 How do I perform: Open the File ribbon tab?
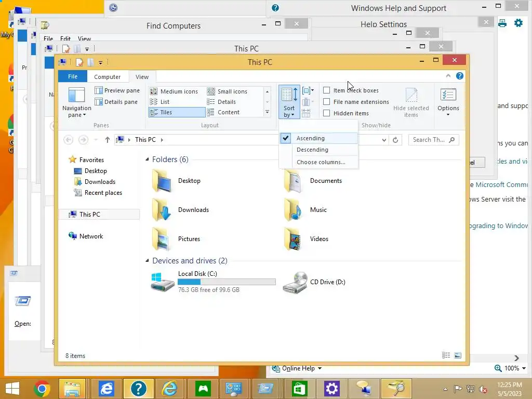click(73, 76)
